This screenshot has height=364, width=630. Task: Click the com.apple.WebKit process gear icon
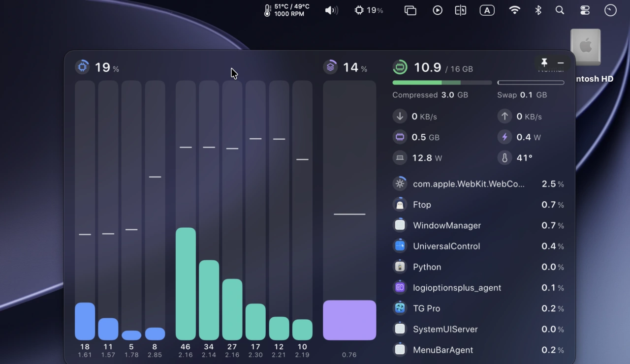[400, 184]
